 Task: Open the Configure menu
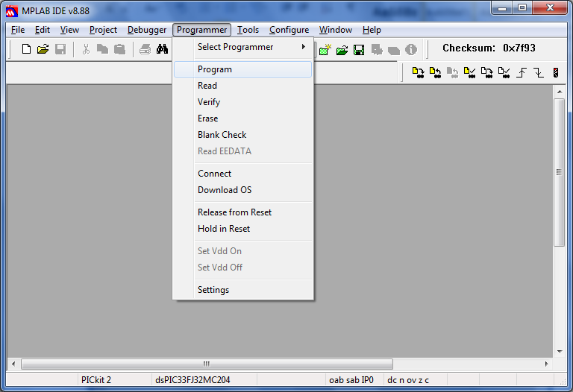(289, 30)
